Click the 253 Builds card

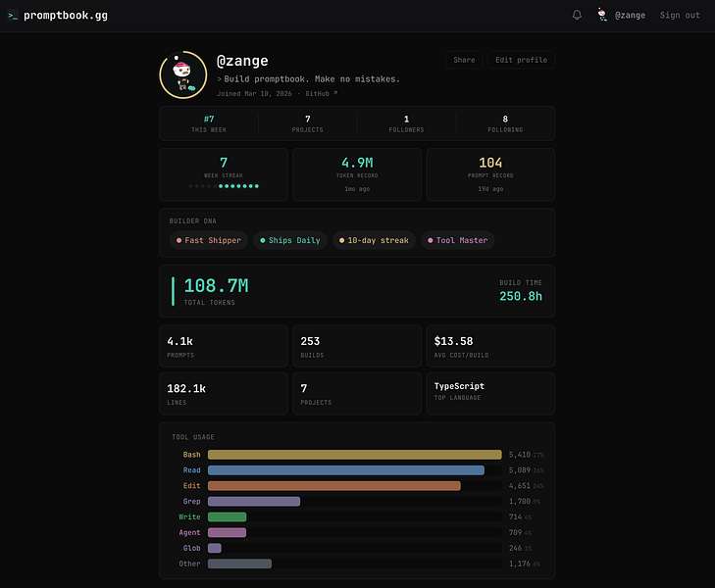[x=357, y=346]
